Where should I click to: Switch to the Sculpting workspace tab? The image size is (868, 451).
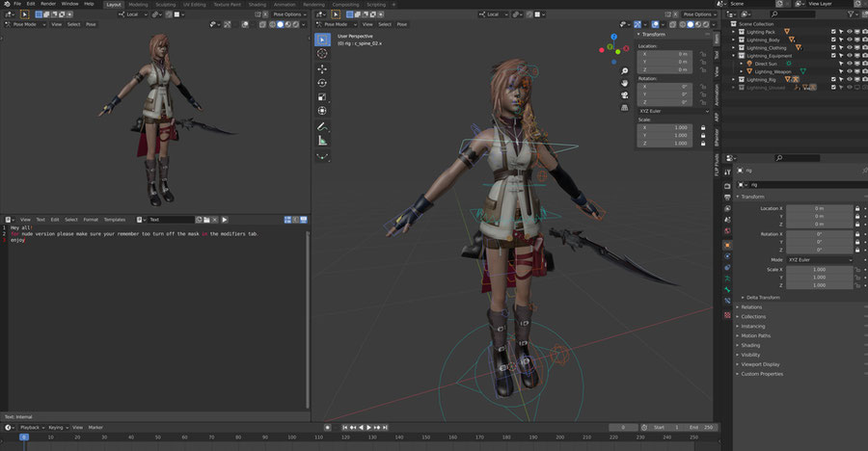165,5
